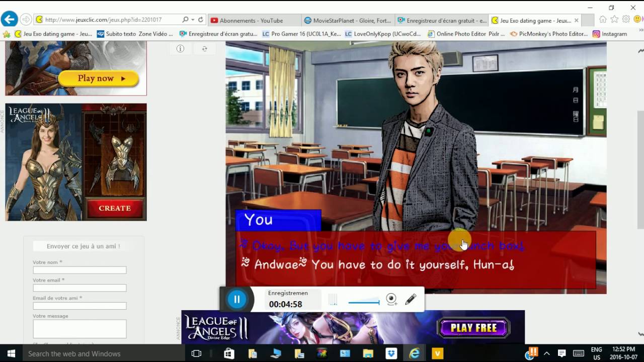Viewport: 644px width, 362px height.
Task: Refresh the page with the reload icon
Action: [200, 20]
